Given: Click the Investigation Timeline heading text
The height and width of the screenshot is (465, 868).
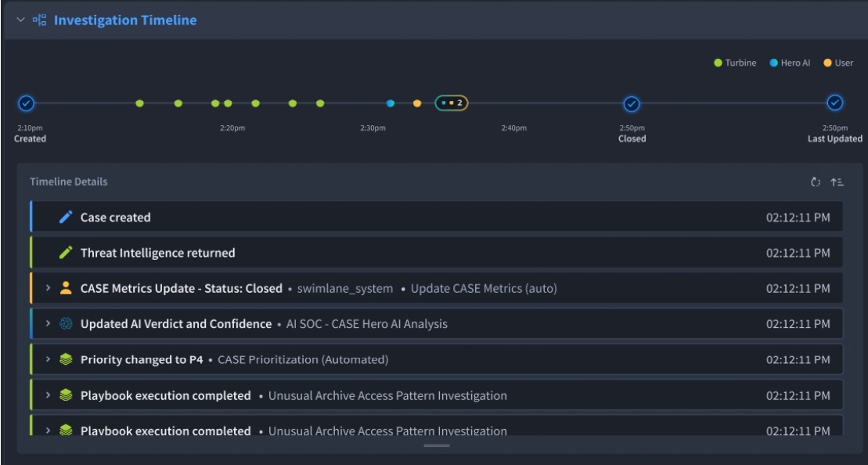Looking at the screenshot, I should [x=125, y=20].
